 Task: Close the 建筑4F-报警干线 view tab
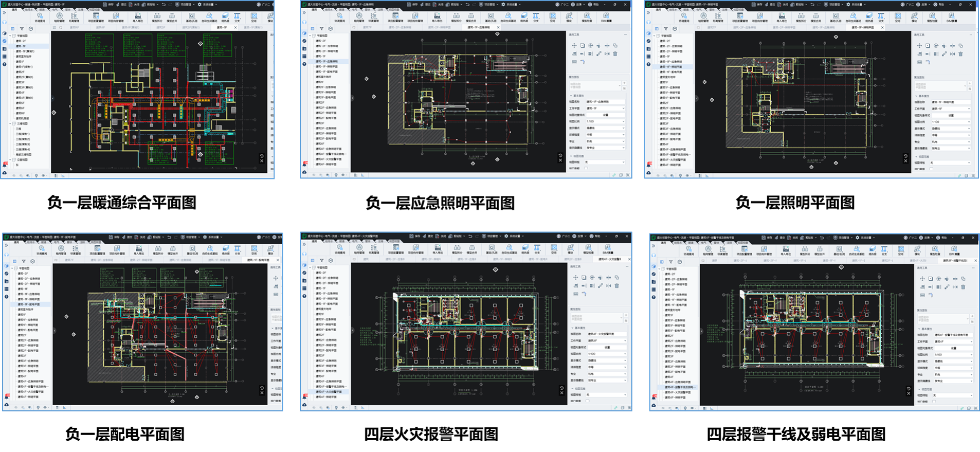point(975,261)
